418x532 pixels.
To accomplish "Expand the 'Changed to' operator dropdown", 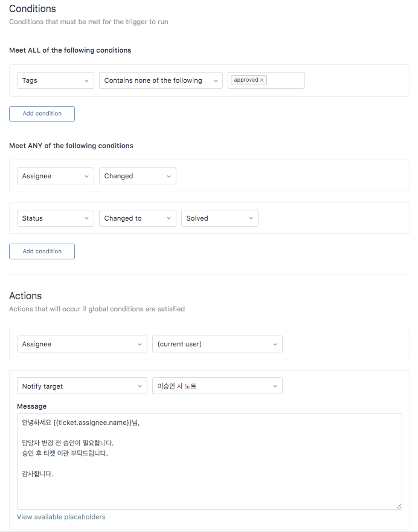I will [138, 218].
